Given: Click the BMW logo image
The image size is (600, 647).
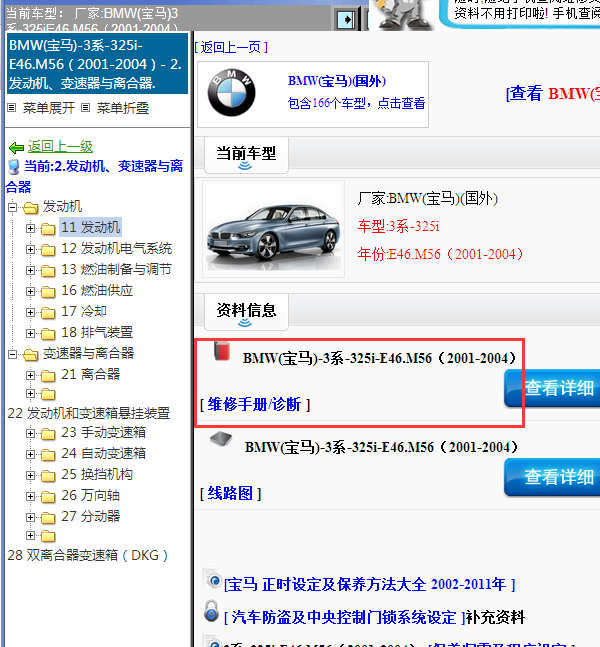Looking at the screenshot, I should coord(231,92).
